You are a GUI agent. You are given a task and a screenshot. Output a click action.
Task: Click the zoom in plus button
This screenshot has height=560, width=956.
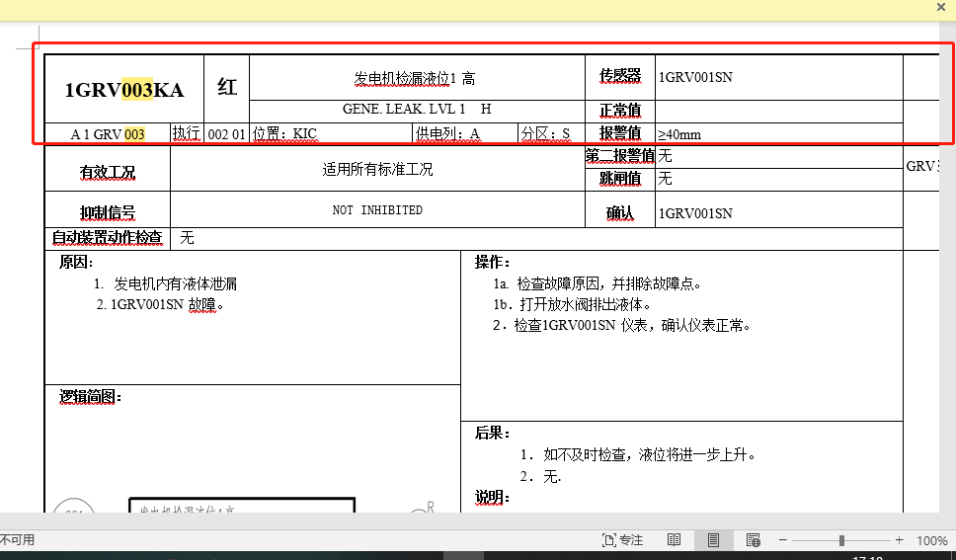pyautogui.click(x=899, y=540)
